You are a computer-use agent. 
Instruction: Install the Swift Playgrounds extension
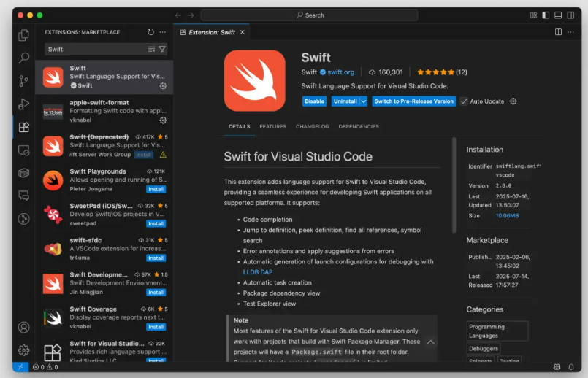(156, 189)
